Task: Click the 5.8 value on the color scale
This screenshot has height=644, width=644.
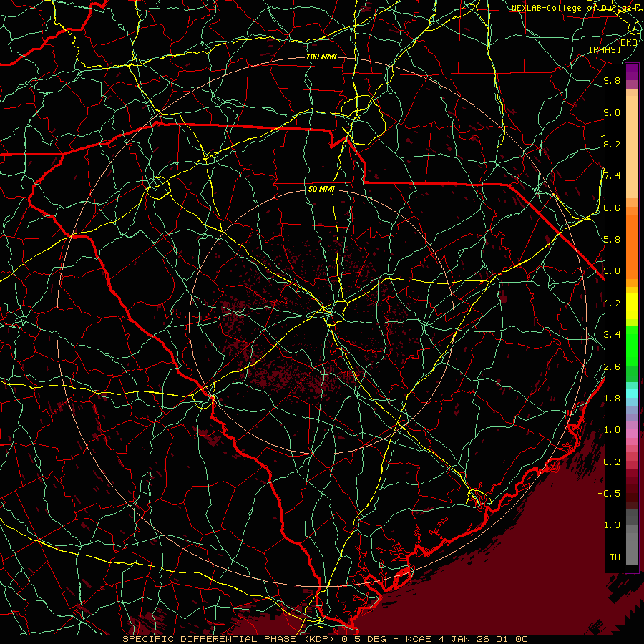Action: click(612, 240)
